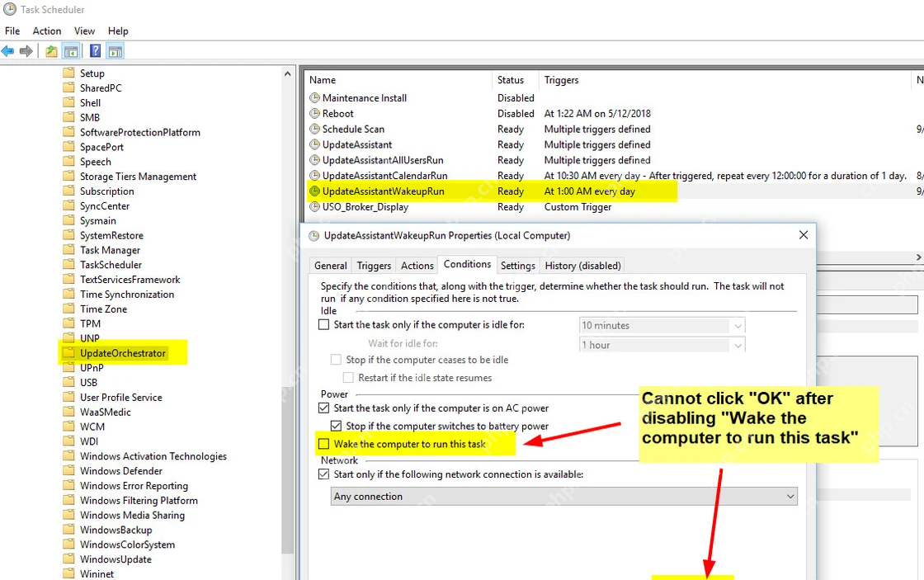This screenshot has width=924, height=580.
Task: Select the 'Storage Tiers Management' tree folder
Action: [x=139, y=177]
